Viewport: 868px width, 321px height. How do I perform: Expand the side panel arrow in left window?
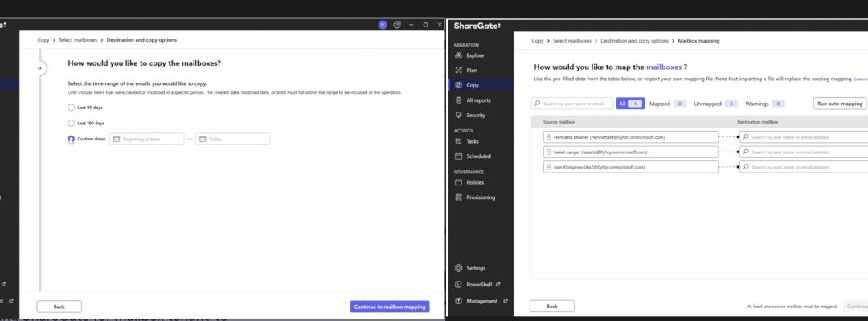pyautogui.click(x=39, y=68)
